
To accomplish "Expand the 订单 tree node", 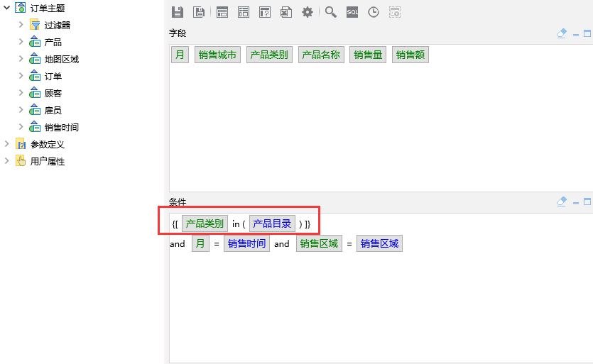I will pos(21,76).
